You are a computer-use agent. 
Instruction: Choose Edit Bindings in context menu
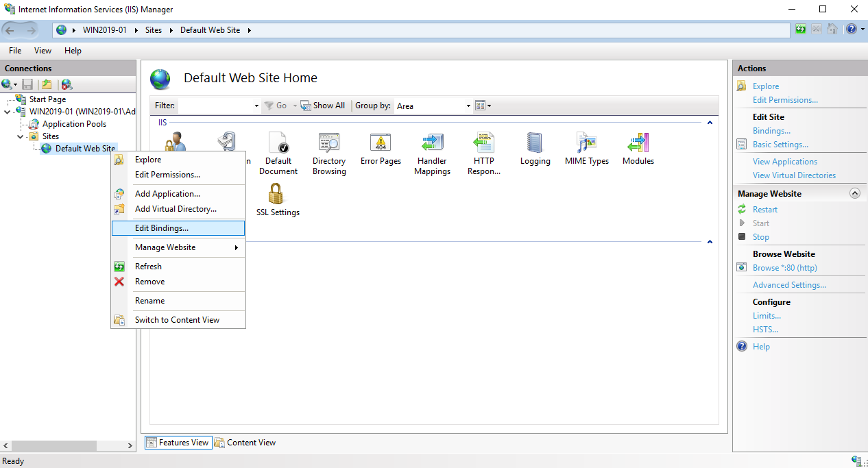(178, 228)
